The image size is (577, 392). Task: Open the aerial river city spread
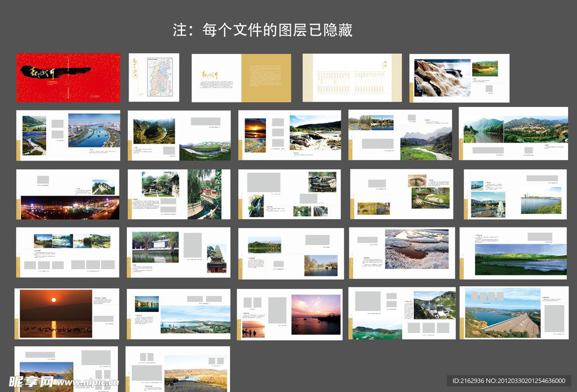pyautogui.click(x=68, y=135)
